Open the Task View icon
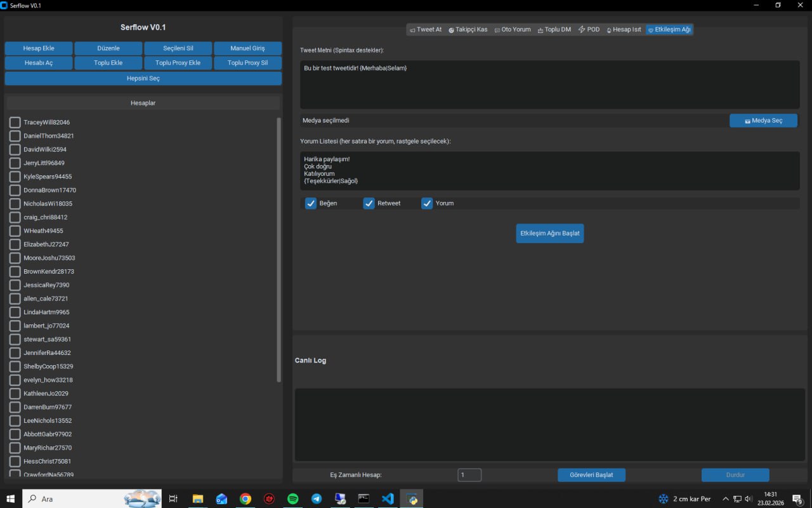Screen dimensions: 812x508 click(173, 499)
